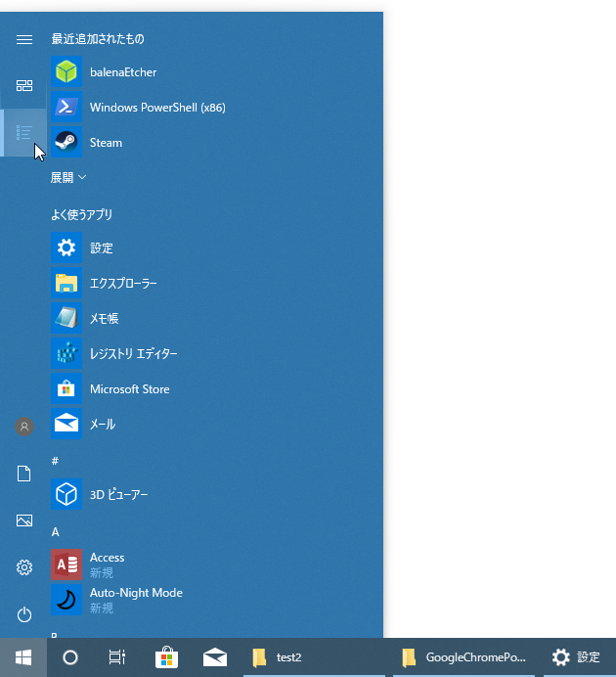Viewport: 616px width, 677px height.
Task: Switch to GoogleChromePo... folder on taskbar
Action: click(463, 657)
